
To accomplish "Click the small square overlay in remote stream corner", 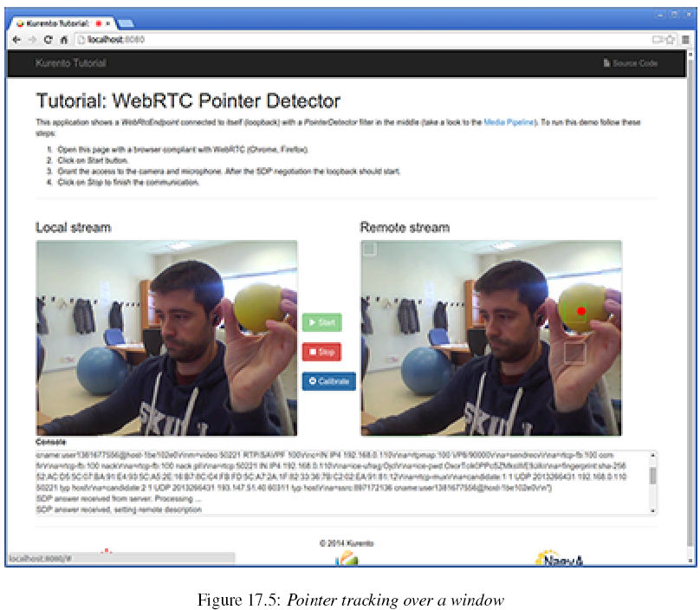I will 369,249.
